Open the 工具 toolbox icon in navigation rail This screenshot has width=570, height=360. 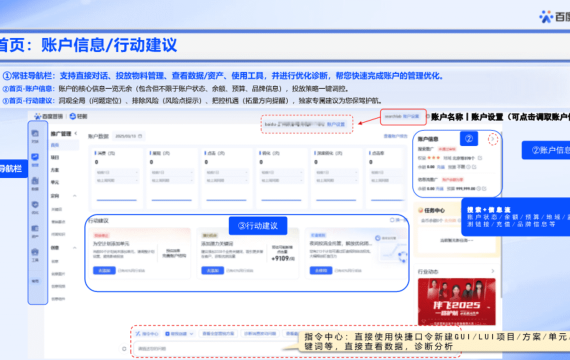[35, 252]
